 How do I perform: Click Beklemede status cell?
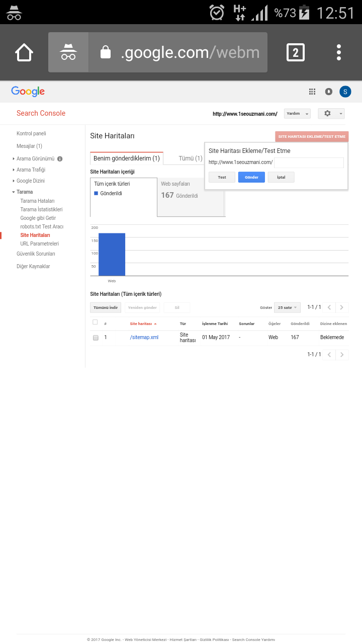tap(332, 338)
